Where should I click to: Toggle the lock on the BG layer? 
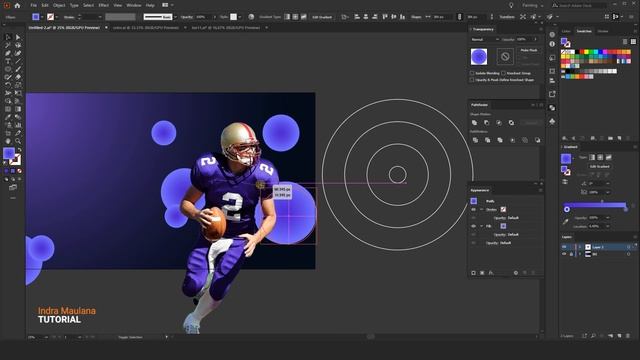571,254
